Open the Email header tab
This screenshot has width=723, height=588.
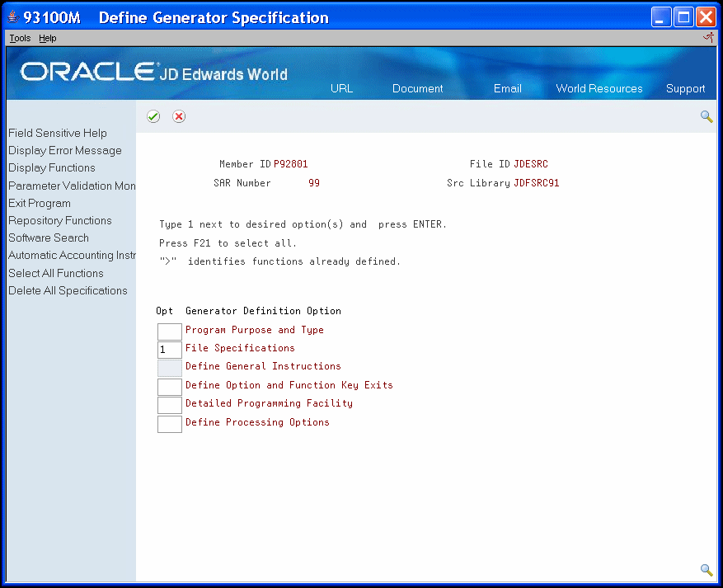point(507,88)
